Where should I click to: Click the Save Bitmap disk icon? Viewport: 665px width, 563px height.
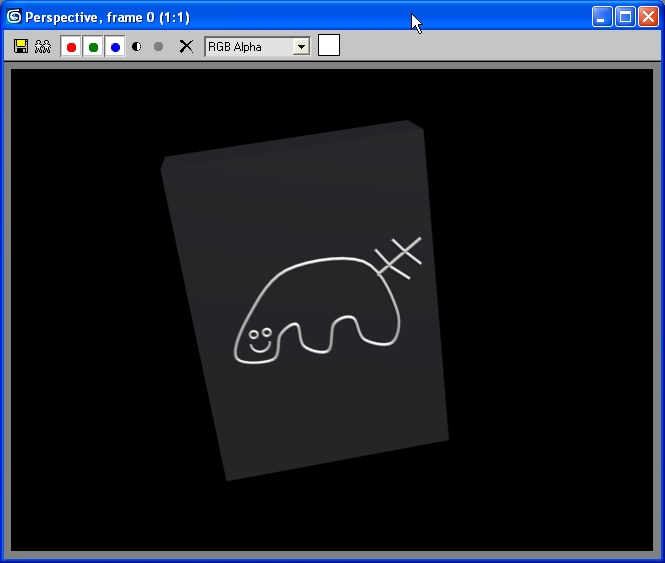[x=21, y=47]
